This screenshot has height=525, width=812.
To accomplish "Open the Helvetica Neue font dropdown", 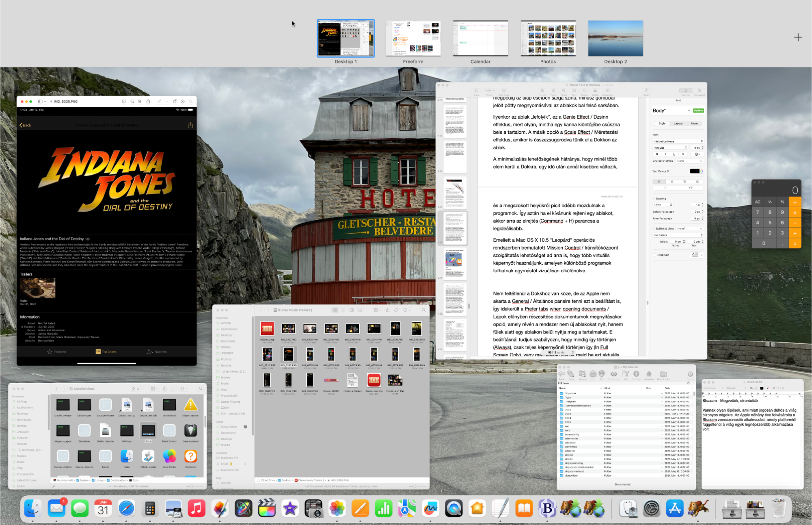I will click(x=678, y=141).
